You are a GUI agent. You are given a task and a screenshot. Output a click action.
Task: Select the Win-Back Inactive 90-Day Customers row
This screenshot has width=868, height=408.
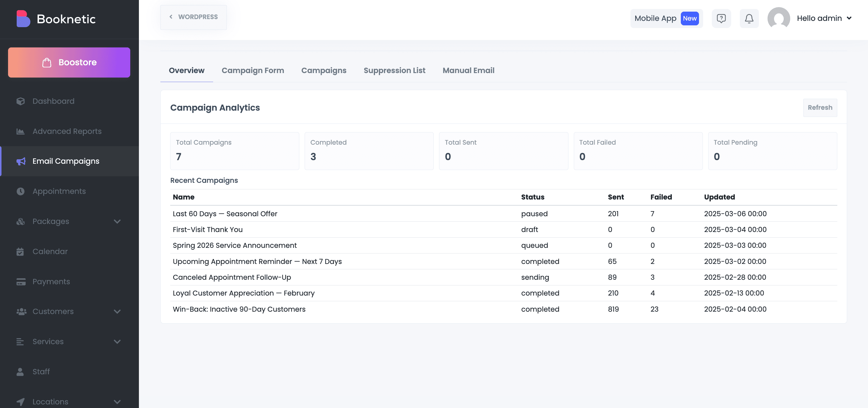pos(239,309)
